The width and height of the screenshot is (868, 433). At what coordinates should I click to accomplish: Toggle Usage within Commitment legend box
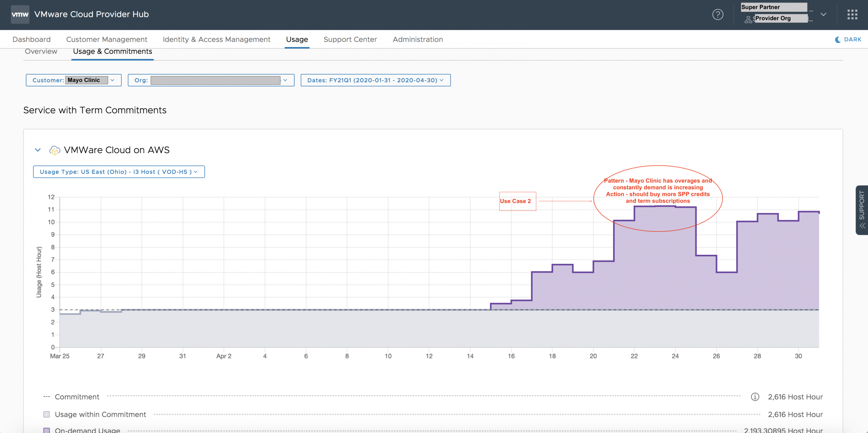pos(47,414)
